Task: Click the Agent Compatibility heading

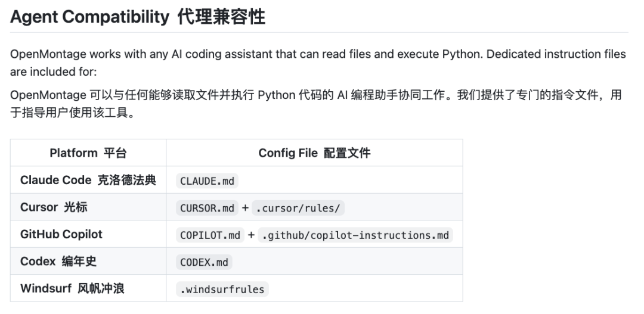Action: [138, 17]
